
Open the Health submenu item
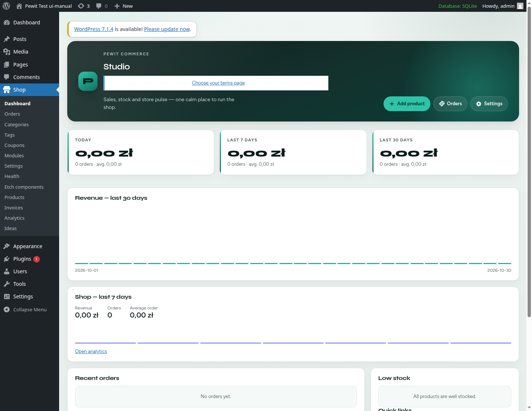(12, 177)
